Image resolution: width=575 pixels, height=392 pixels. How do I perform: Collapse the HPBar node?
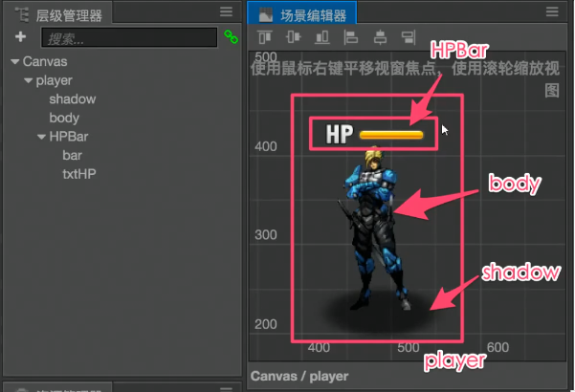41,137
